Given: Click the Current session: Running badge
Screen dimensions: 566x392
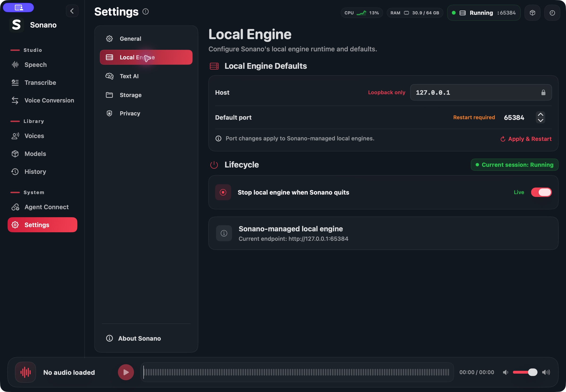Looking at the screenshot, I should (x=514, y=165).
